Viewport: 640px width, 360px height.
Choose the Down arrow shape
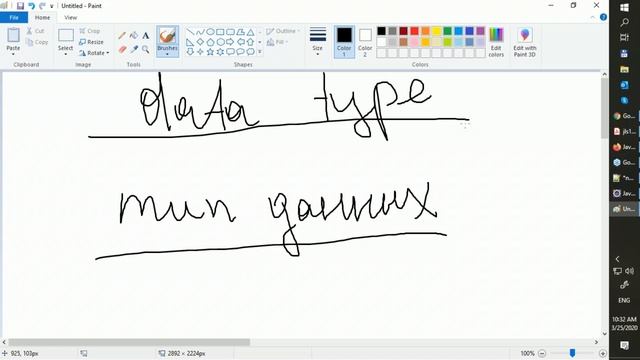pos(190,52)
